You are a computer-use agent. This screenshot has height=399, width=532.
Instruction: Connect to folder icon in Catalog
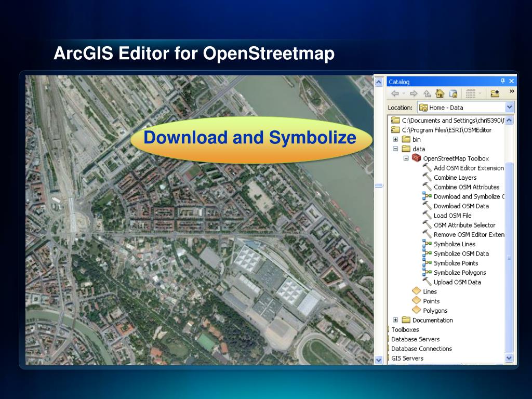pyautogui.click(x=495, y=94)
